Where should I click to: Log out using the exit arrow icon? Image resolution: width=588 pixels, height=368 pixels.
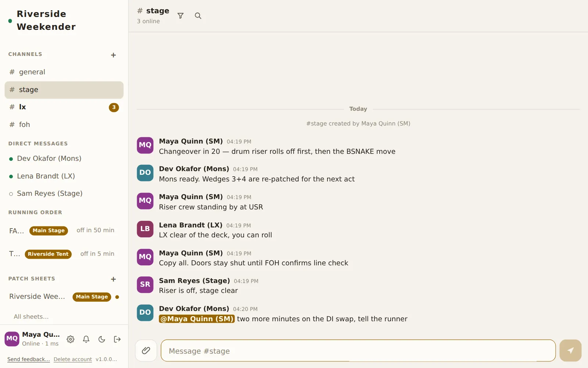pos(117,339)
